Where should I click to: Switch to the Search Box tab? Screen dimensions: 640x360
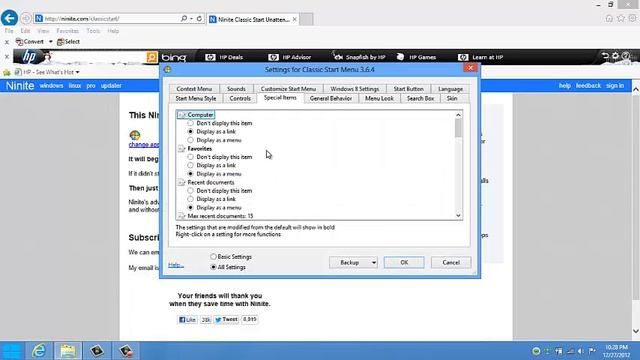pyautogui.click(x=420, y=98)
